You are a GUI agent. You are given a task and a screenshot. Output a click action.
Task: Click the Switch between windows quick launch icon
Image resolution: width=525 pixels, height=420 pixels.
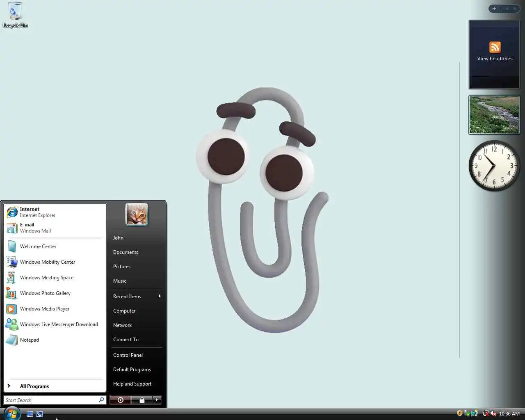click(x=39, y=414)
